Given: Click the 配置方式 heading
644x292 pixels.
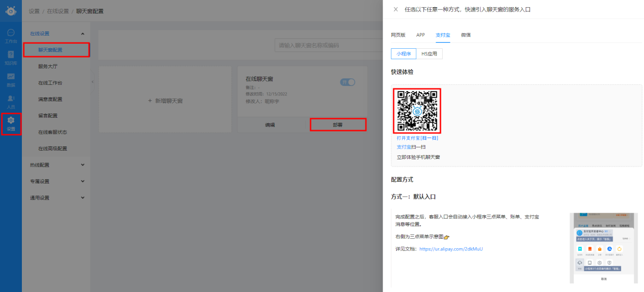Looking at the screenshot, I should [x=402, y=180].
